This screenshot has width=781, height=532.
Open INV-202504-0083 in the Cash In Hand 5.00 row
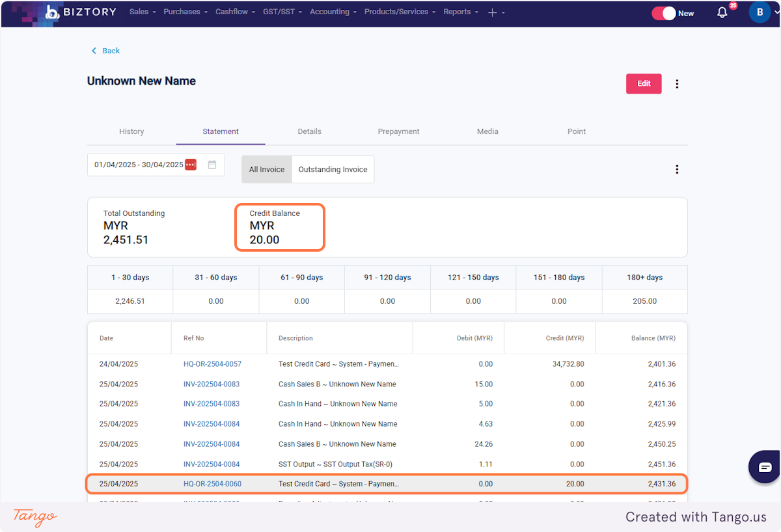[x=212, y=404]
